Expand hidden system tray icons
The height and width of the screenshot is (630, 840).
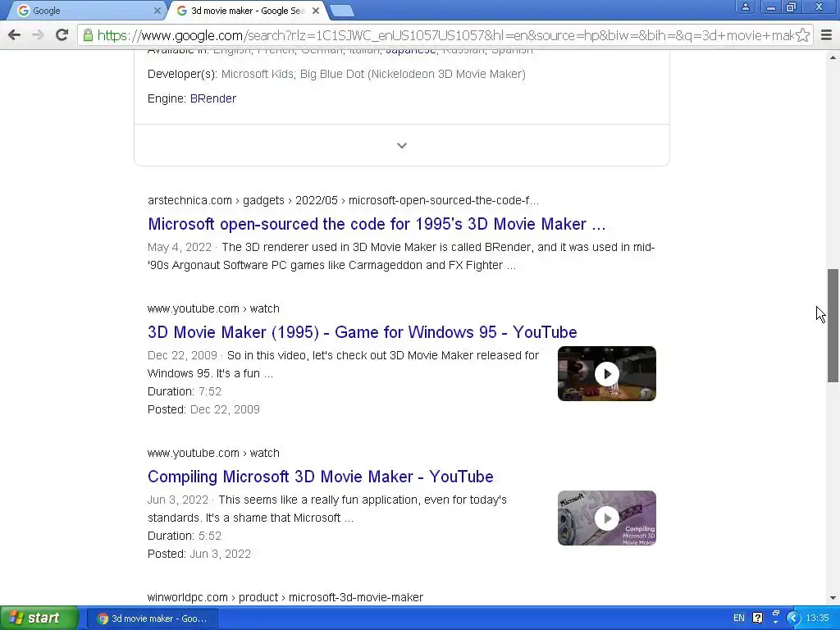793,619
